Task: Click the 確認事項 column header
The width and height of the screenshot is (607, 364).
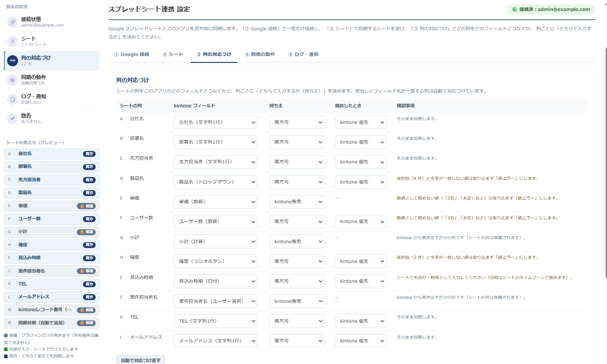Action: (x=406, y=106)
